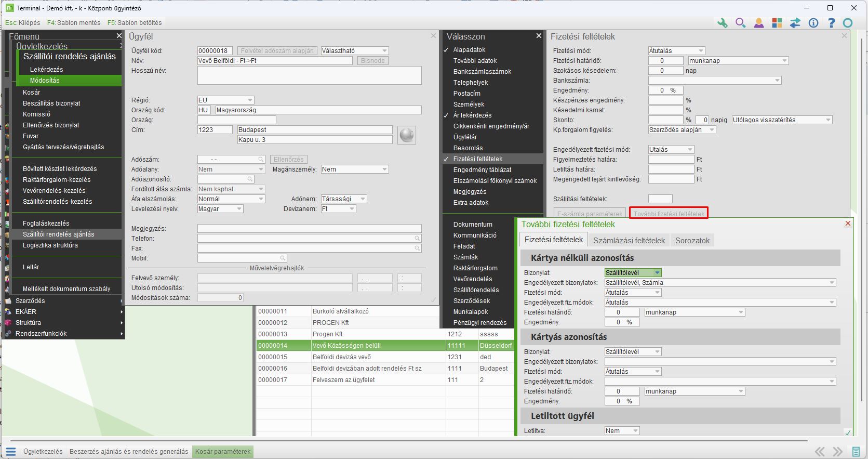868x459 pixels.
Task: Open the Sorozatok tab
Action: 692,240
